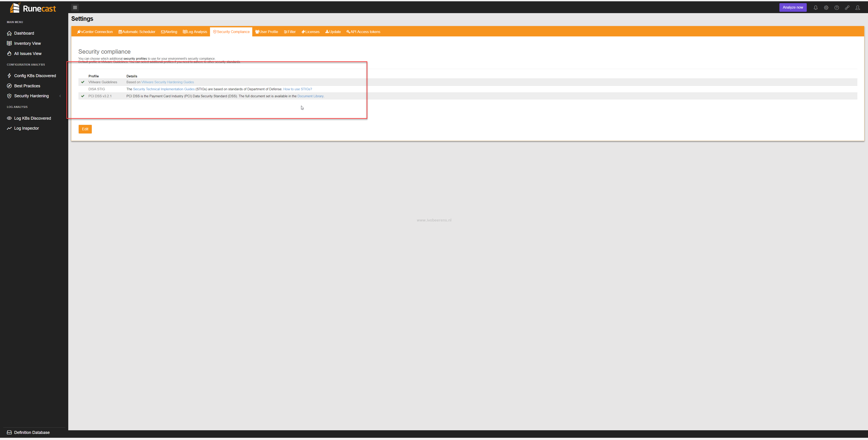Switch to vCenter Connection tab
This screenshot has width=868, height=440.
coord(95,32)
